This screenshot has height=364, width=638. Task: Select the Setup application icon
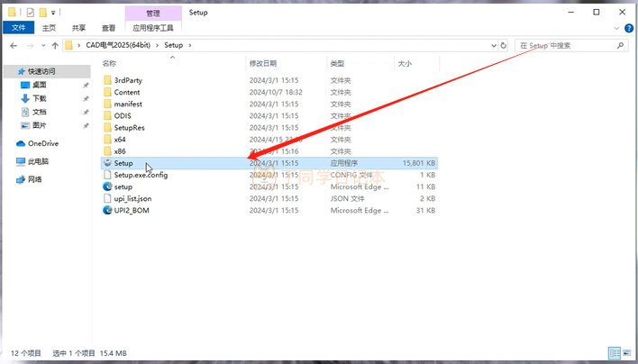107,163
